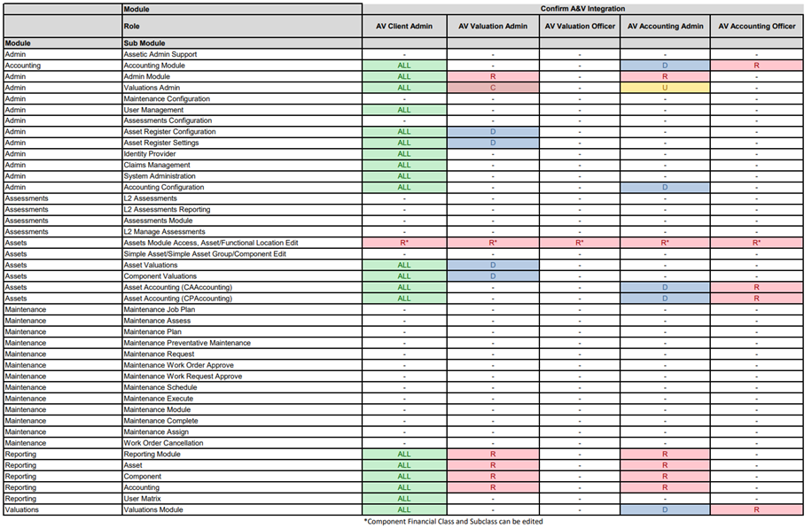Select the Maintenance Assign cell
The width and height of the screenshot is (812, 528).
point(242,431)
